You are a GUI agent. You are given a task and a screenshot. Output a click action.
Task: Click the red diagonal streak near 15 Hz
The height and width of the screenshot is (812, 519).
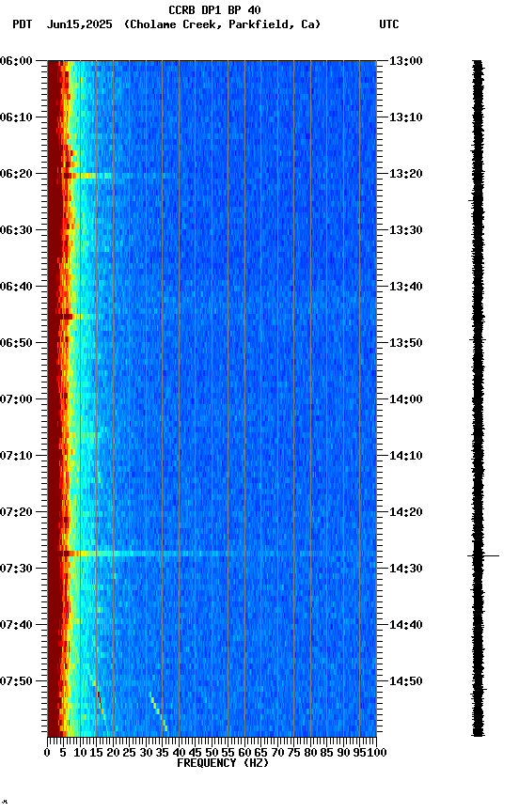[x=99, y=699]
